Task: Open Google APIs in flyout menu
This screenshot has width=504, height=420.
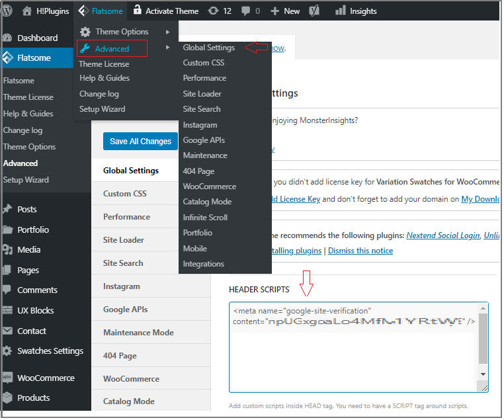Action: [204, 140]
